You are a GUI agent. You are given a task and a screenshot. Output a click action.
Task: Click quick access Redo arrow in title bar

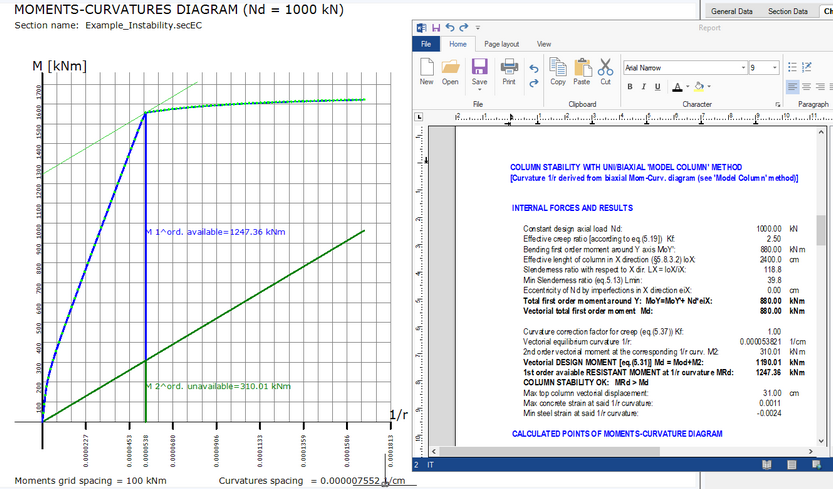pyautogui.click(x=464, y=28)
